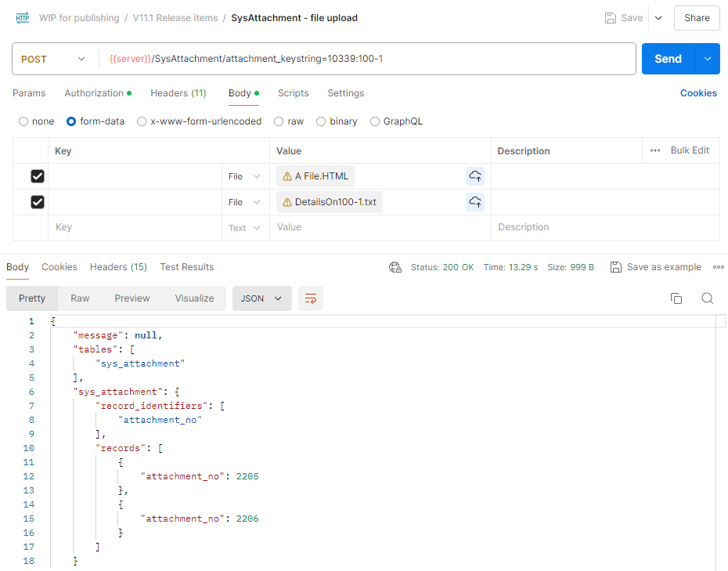Click the upload cloud icon for A File.HTML
This screenshot has width=728, height=571.
pos(475,176)
